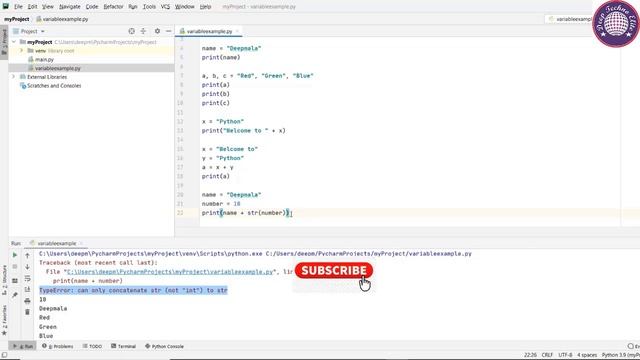Restore layout icon in Run panel
The width and height of the screenshot is (640, 360).
click(15, 281)
